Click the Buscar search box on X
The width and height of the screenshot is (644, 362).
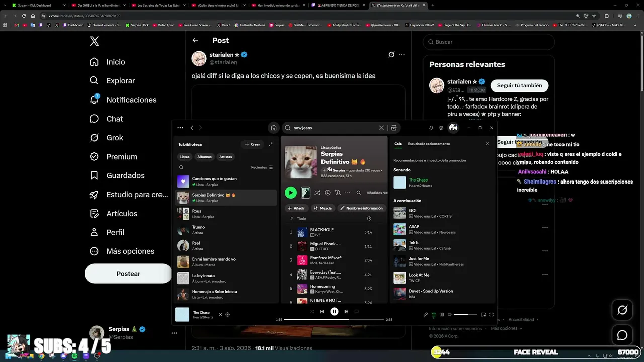[488, 42]
